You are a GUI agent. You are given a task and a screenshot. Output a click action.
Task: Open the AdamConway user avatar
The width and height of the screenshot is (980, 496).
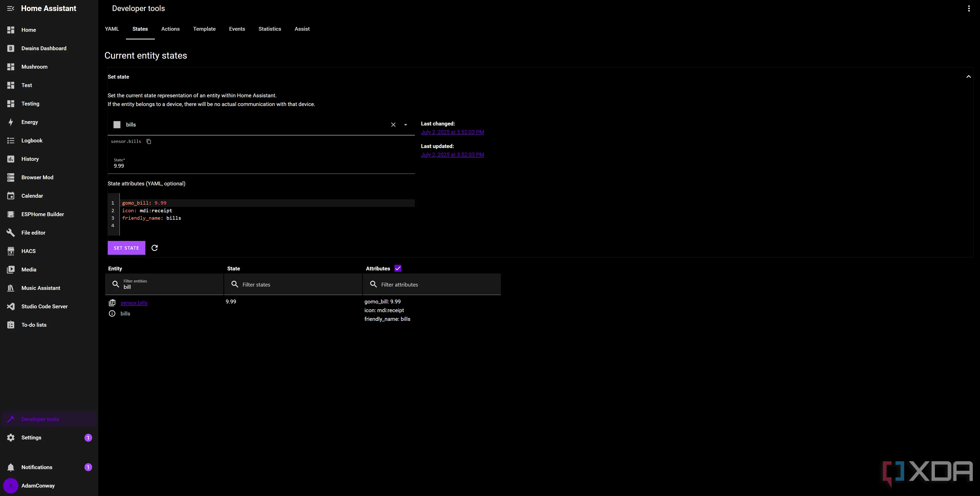click(x=11, y=486)
